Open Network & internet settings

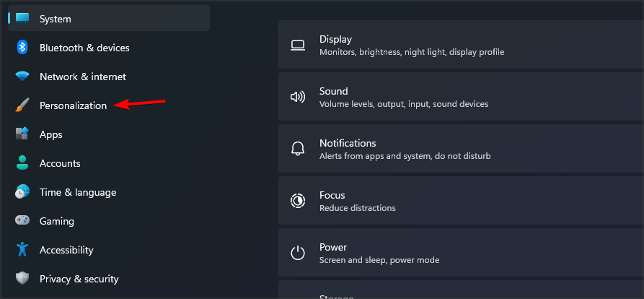pos(82,77)
